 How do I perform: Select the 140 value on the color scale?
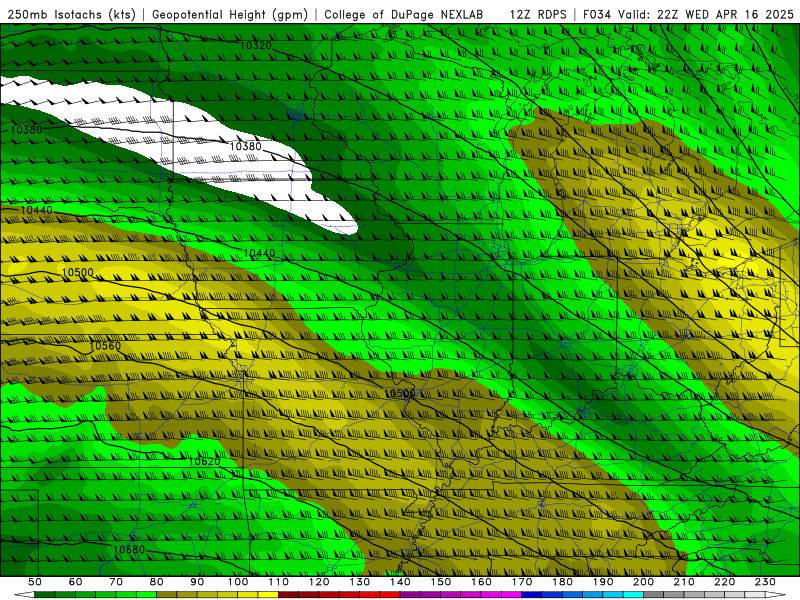click(x=401, y=582)
